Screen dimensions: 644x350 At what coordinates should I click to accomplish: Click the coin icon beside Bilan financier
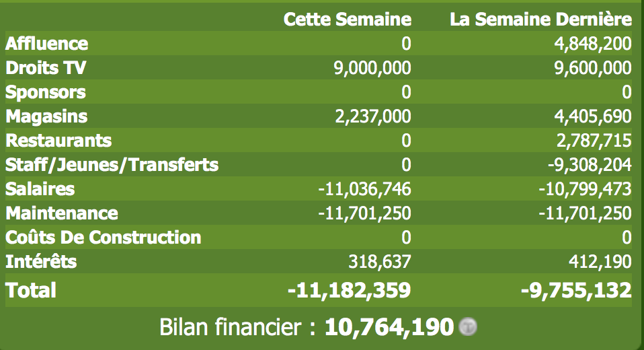[x=467, y=327]
